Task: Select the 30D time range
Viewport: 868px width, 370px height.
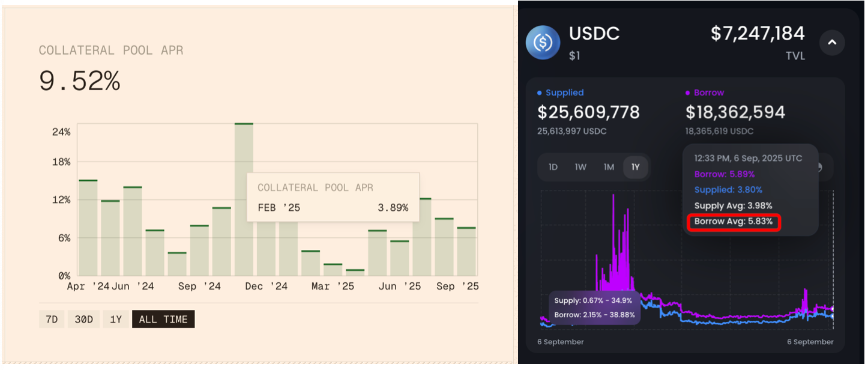Action: [83, 320]
